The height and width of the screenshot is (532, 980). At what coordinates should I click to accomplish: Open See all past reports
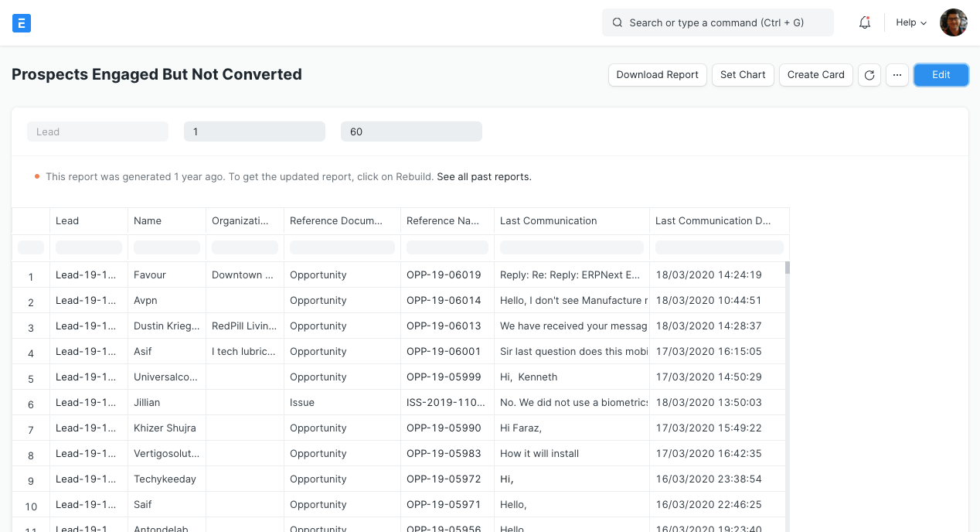[484, 176]
